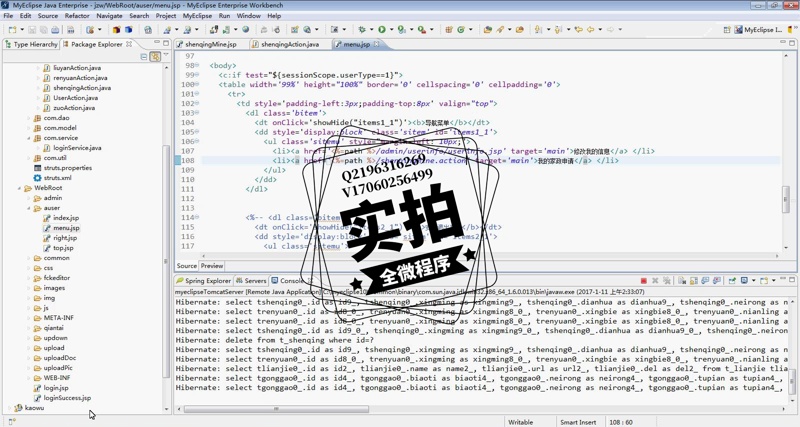
Task: Click the Run toolbar button
Action: tap(382, 30)
